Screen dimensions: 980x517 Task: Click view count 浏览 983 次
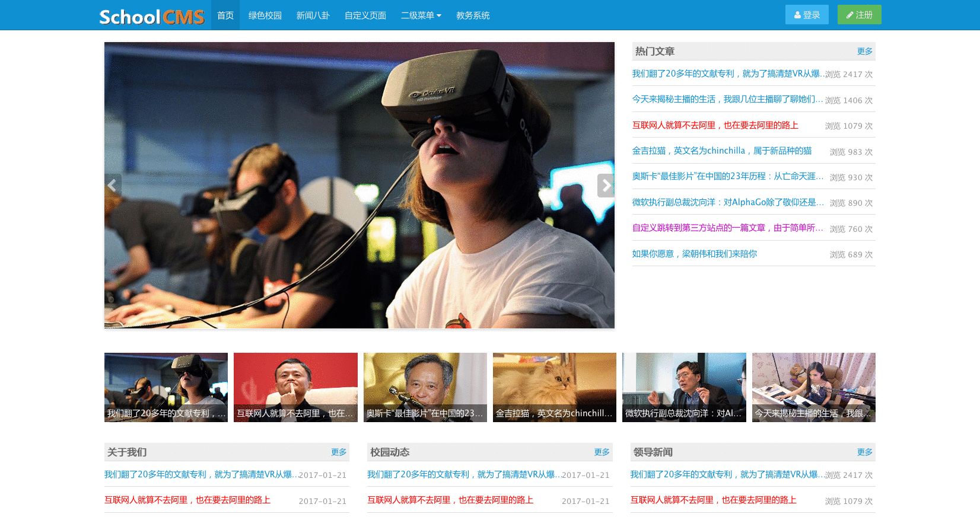(x=851, y=152)
